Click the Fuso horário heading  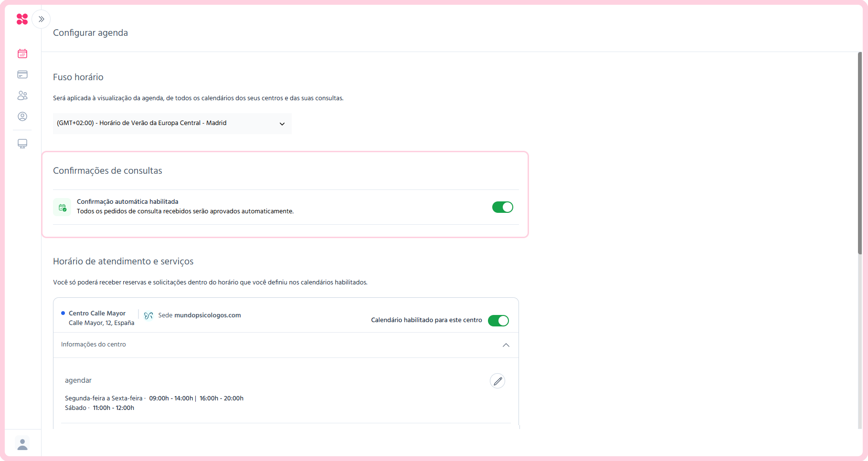tap(78, 77)
